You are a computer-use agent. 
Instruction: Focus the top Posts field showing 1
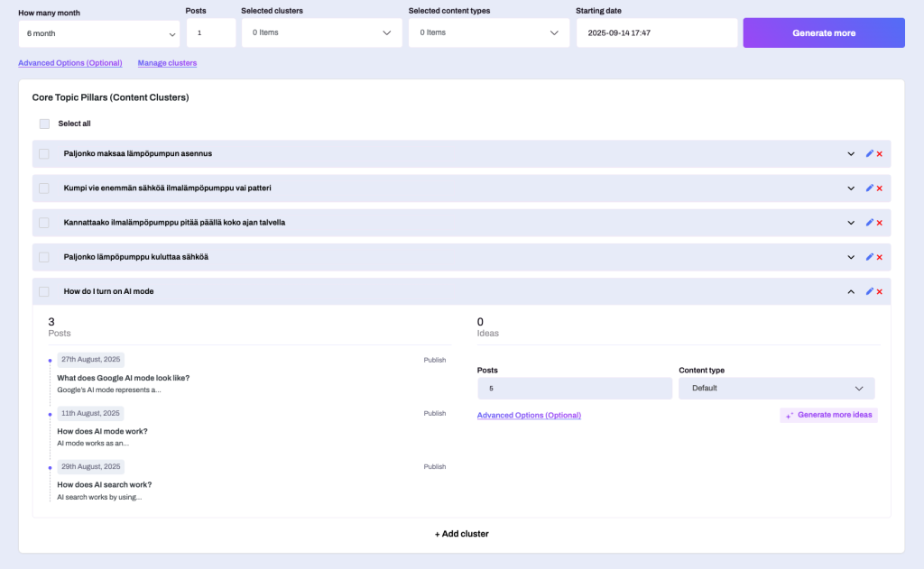(211, 33)
